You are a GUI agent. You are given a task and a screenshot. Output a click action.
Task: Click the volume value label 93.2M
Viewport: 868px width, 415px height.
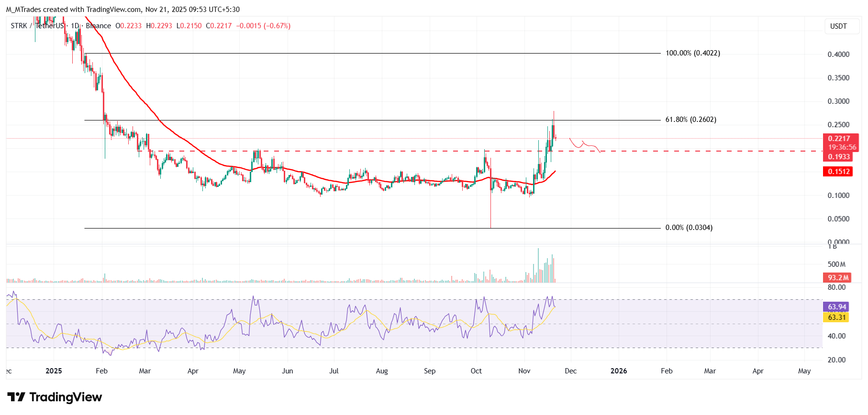838,277
